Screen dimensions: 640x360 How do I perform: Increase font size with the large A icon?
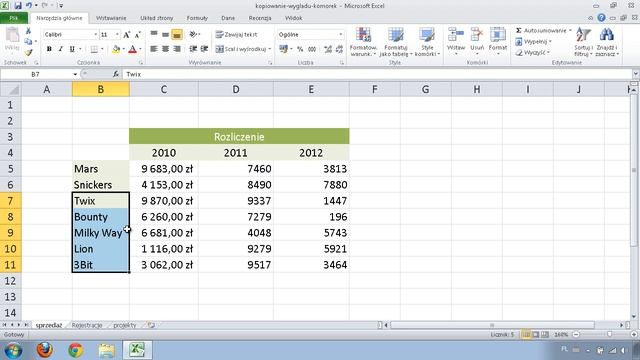point(127,35)
